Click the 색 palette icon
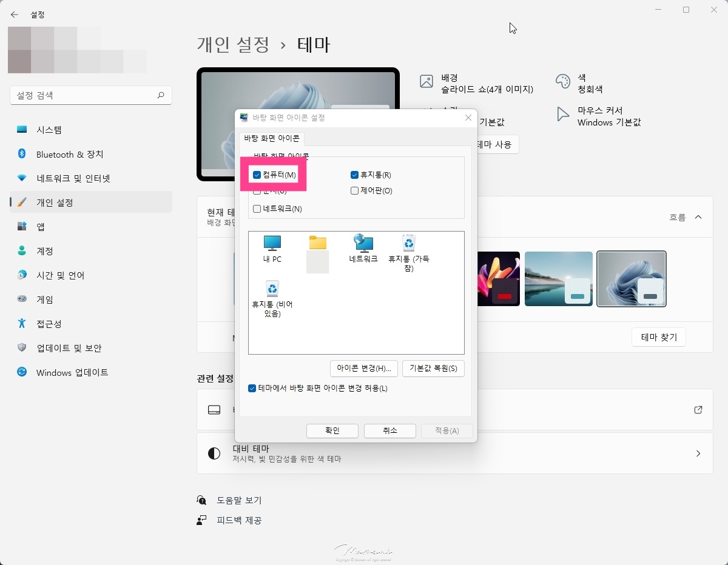The image size is (728, 565). click(x=563, y=81)
